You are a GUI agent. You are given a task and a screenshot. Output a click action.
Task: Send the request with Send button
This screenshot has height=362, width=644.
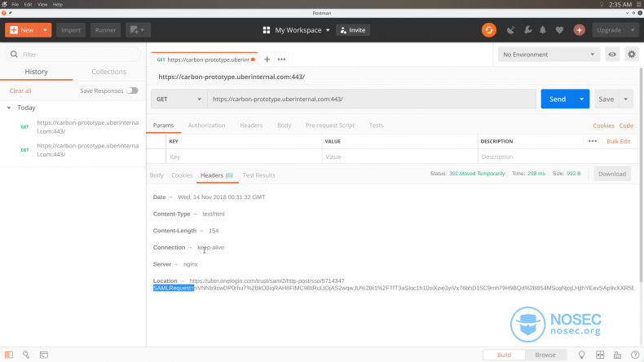pos(558,99)
